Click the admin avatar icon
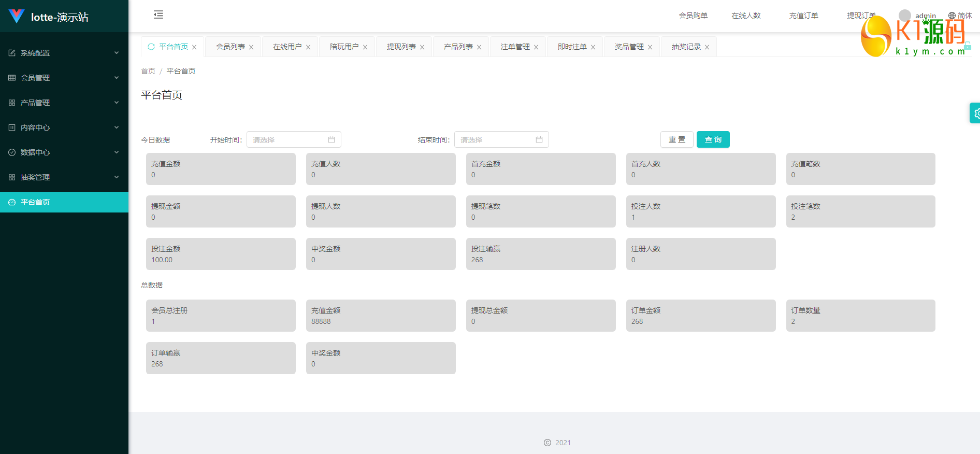The height and width of the screenshot is (454, 980). 905,16
